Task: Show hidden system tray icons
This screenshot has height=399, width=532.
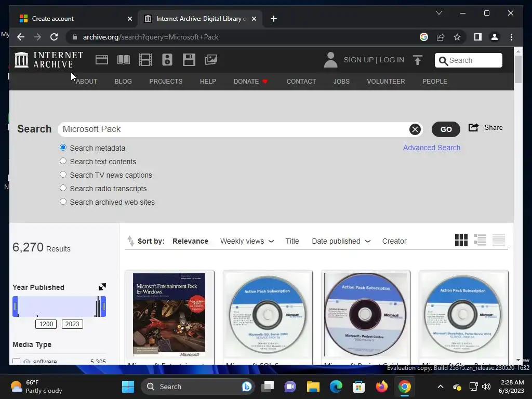Action: pyautogui.click(x=441, y=387)
